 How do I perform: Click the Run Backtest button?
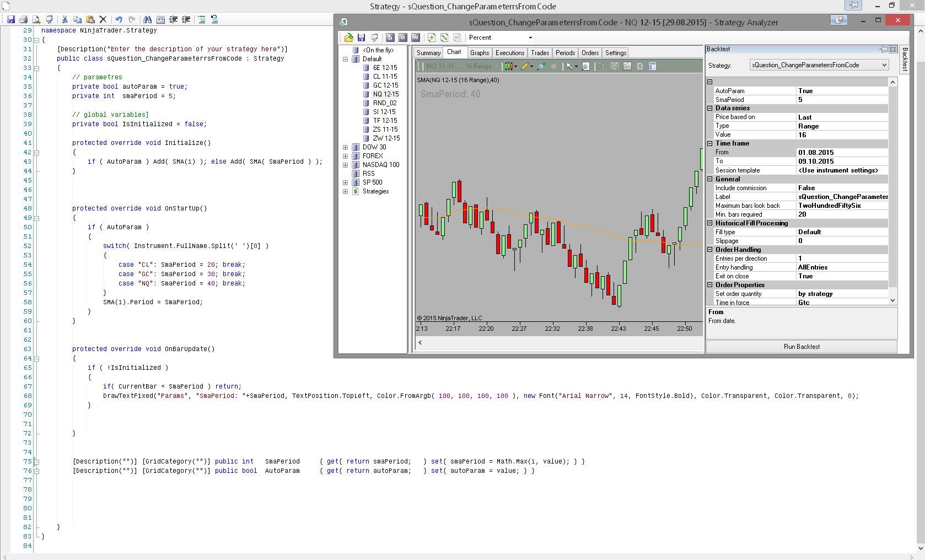(x=802, y=347)
